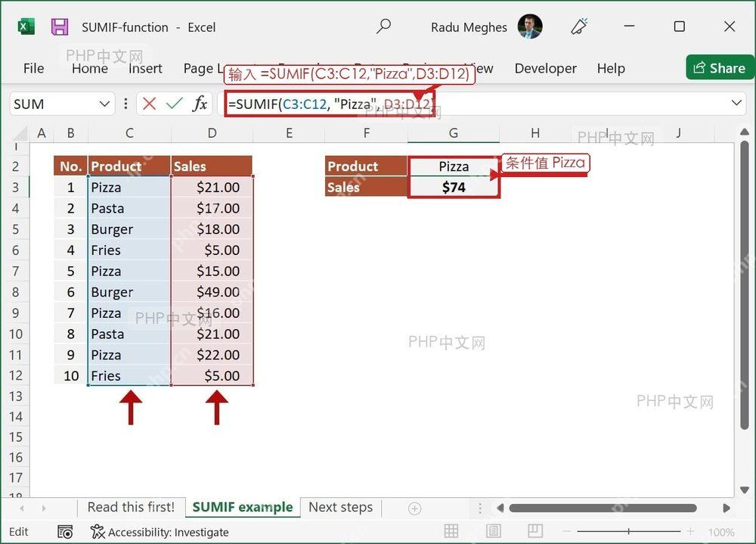Zoom out with the minus icon

coord(567,531)
